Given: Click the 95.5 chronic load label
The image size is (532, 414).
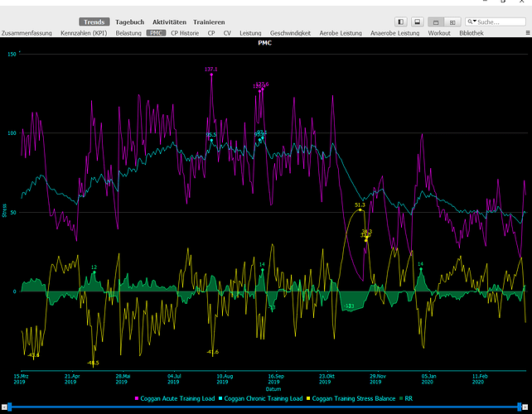Looking at the screenshot, I should [211, 135].
